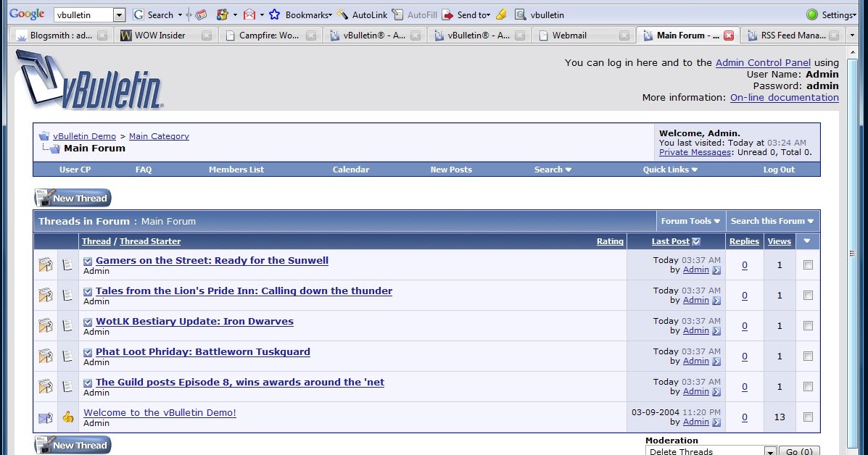Click the Gmail mail icon in toolbar

(x=249, y=15)
